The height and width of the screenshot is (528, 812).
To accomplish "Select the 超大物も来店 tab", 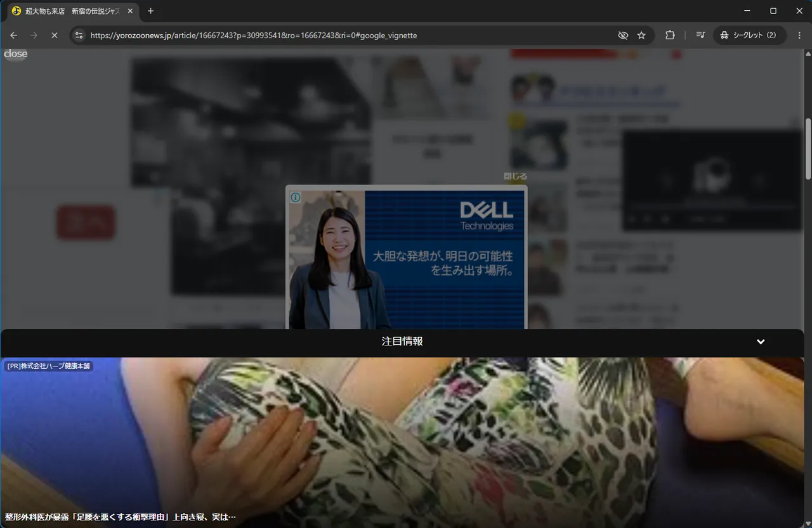I will point(73,11).
